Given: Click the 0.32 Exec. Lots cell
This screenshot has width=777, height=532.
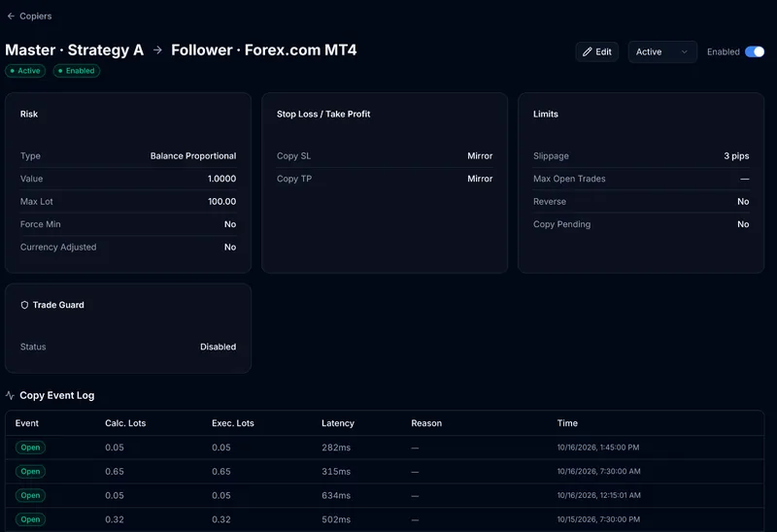Looking at the screenshot, I should (x=221, y=519).
